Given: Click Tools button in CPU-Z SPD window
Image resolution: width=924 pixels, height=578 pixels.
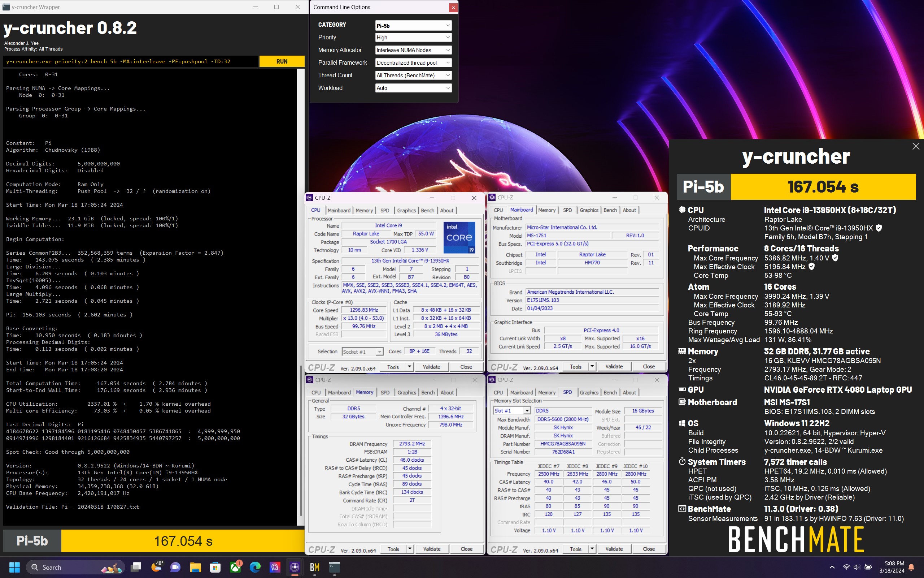Looking at the screenshot, I should coord(575,549).
